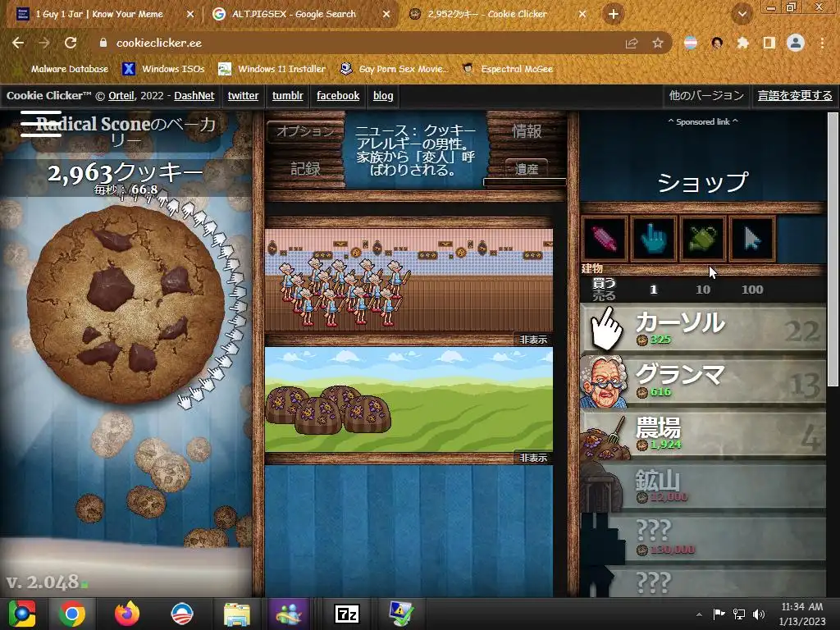This screenshot has width=840, height=630.
Task: Open the Windows ISOs bookmark
Action: tap(163, 69)
